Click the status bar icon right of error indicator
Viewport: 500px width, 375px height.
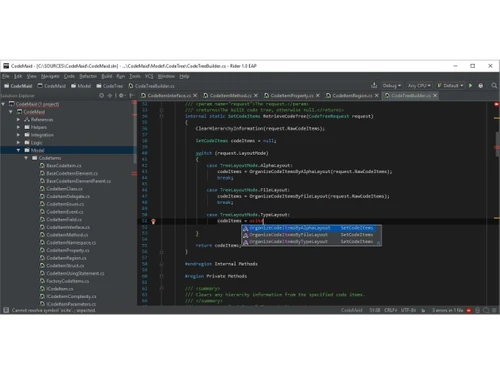point(477,310)
